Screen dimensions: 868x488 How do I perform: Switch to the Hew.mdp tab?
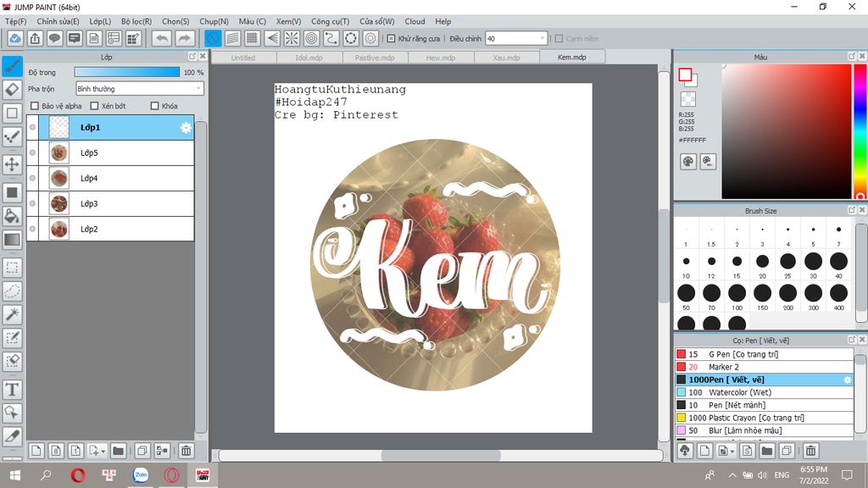[441, 58]
